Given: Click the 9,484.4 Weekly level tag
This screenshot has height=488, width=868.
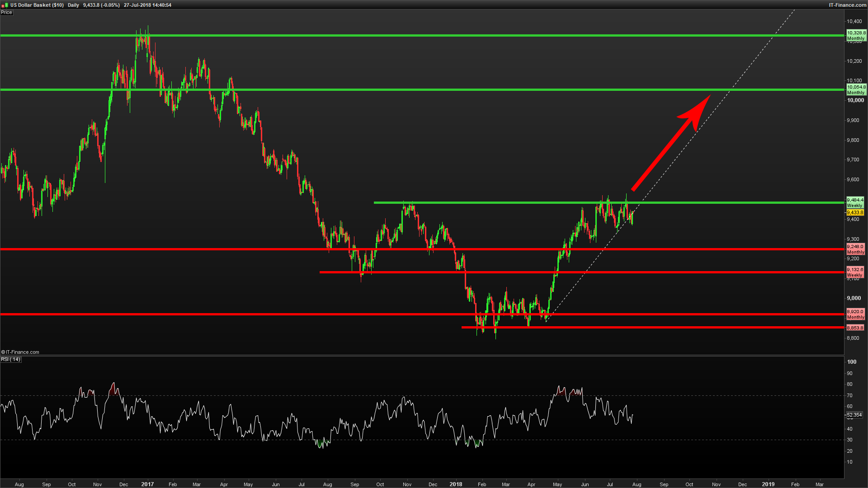Looking at the screenshot, I should [x=855, y=202].
